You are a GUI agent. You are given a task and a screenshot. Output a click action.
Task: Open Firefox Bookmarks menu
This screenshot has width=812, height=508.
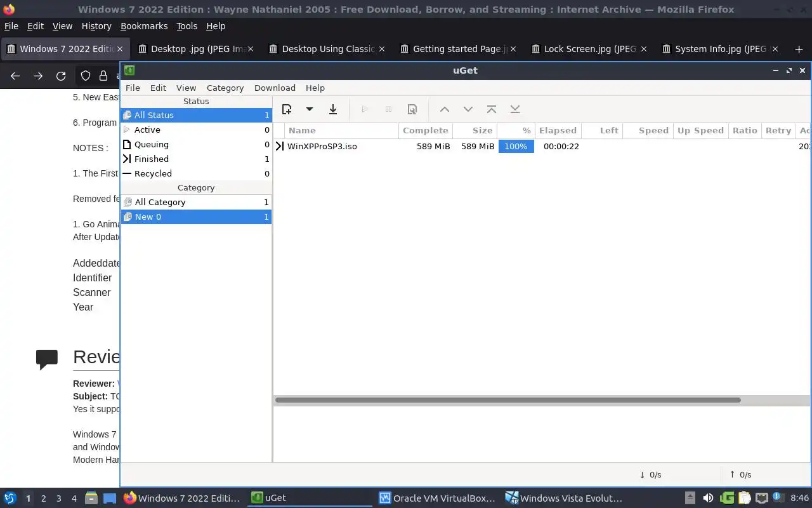click(x=144, y=26)
